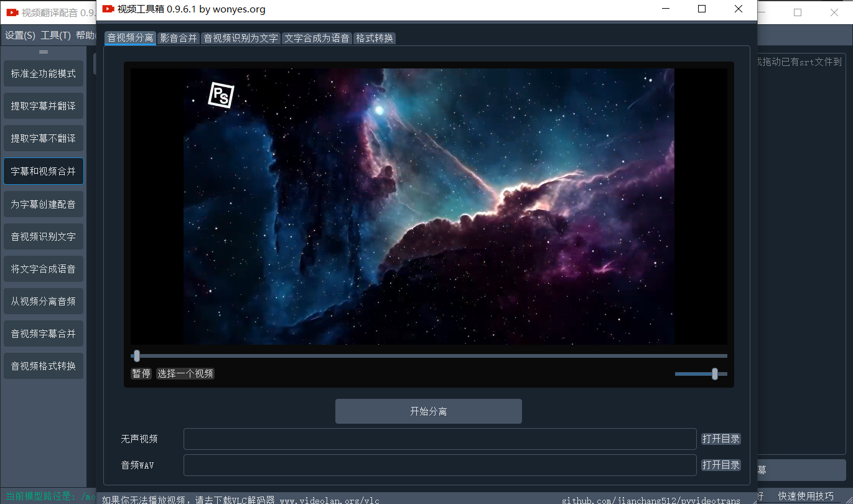This screenshot has width=853, height=504.
Task: Open 音视频识别文字 from the sidebar
Action: (44, 236)
